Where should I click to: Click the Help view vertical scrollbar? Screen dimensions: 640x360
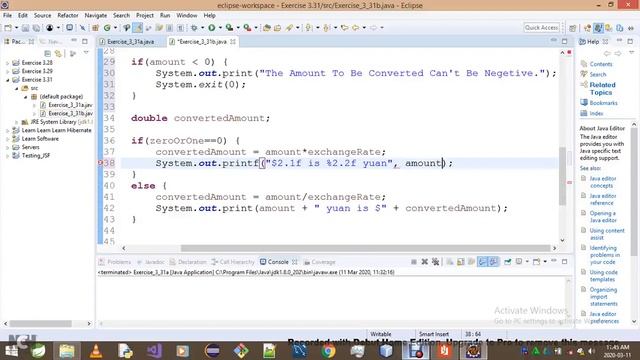pyautogui.click(x=633, y=192)
